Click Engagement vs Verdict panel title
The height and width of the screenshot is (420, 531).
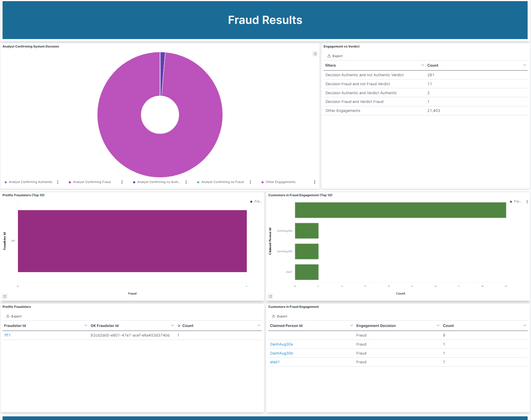pos(341,46)
